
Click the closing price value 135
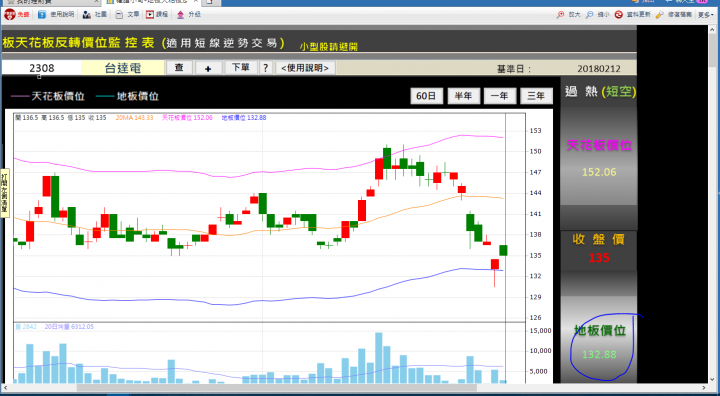point(599,258)
